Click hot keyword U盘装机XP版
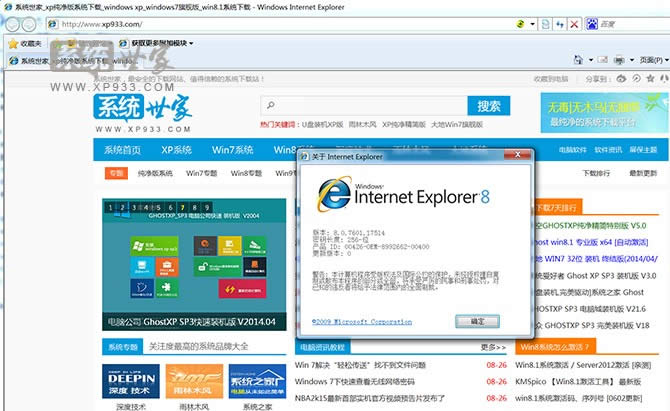This screenshot has width=670, height=411. [x=322, y=124]
